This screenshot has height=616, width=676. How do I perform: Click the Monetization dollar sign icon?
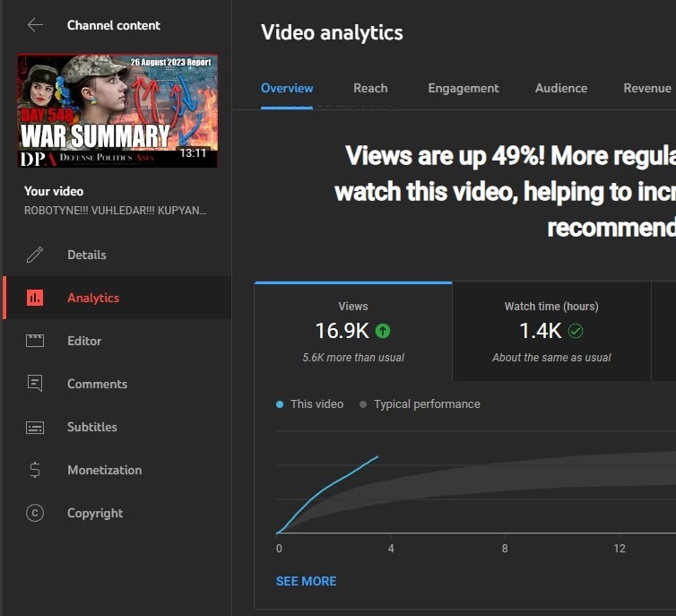coord(35,470)
